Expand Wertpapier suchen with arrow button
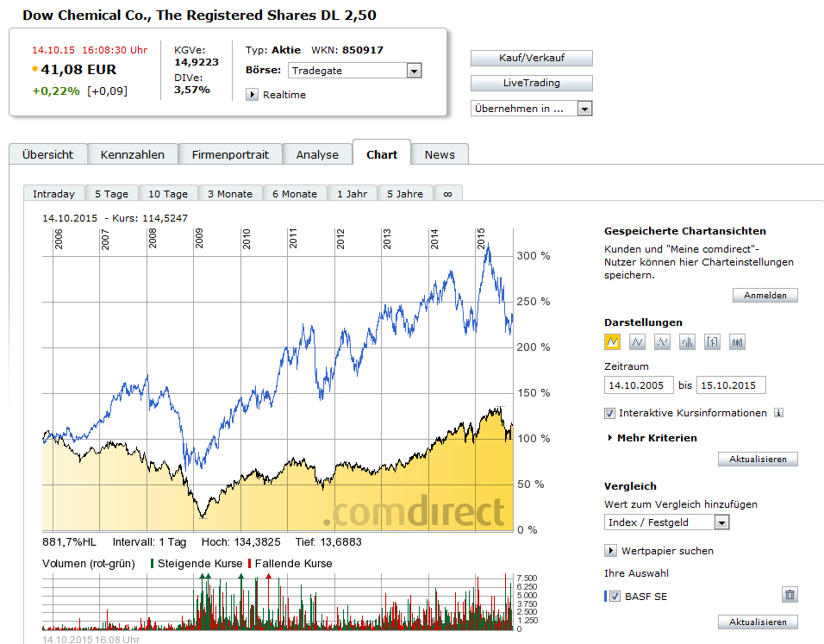Screen dimensions: 824x644 (610, 550)
